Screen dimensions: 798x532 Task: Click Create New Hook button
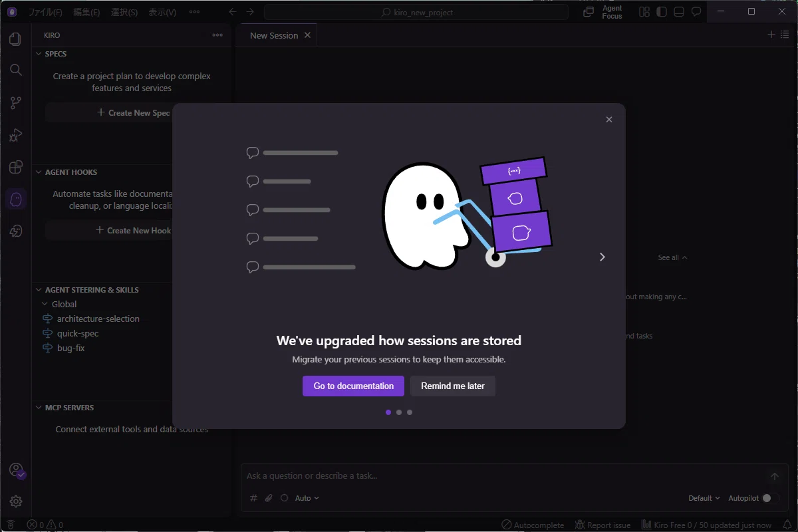(133, 230)
